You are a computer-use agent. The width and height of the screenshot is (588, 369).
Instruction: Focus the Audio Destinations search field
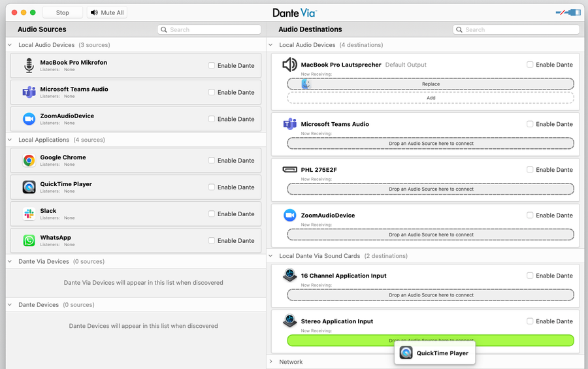pos(516,29)
